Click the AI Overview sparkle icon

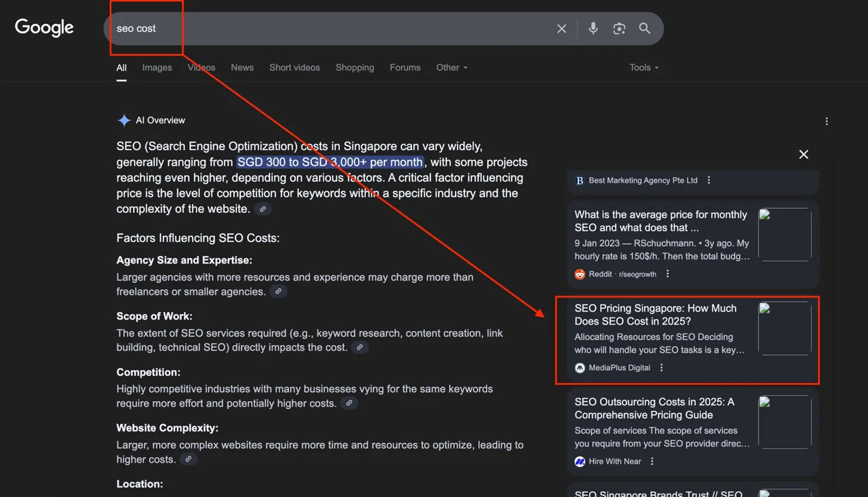click(x=124, y=120)
